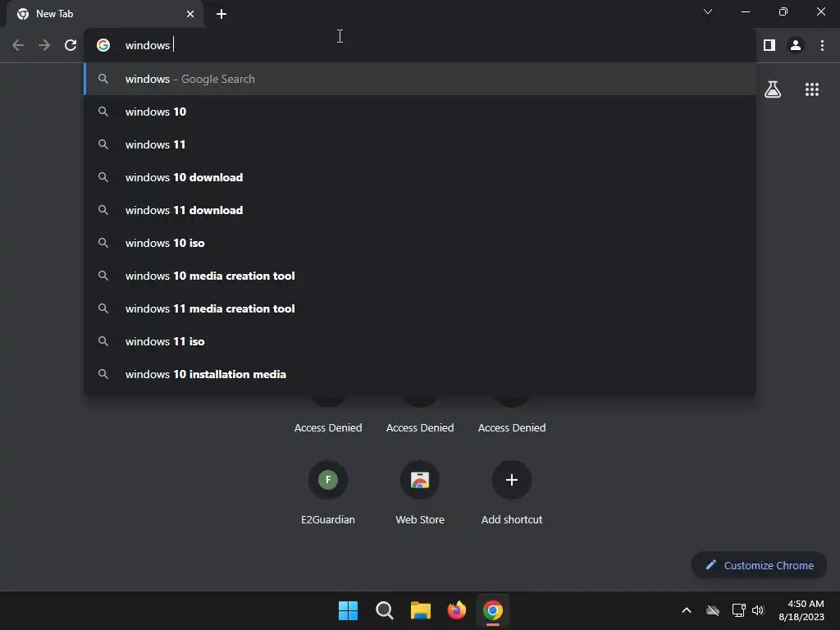Viewport: 840px width, 630px height.
Task: Reload the page with refresh icon
Action: click(71, 45)
